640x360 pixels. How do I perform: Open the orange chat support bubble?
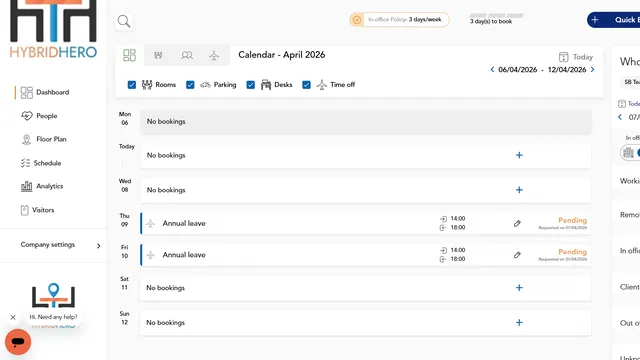click(18, 342)
